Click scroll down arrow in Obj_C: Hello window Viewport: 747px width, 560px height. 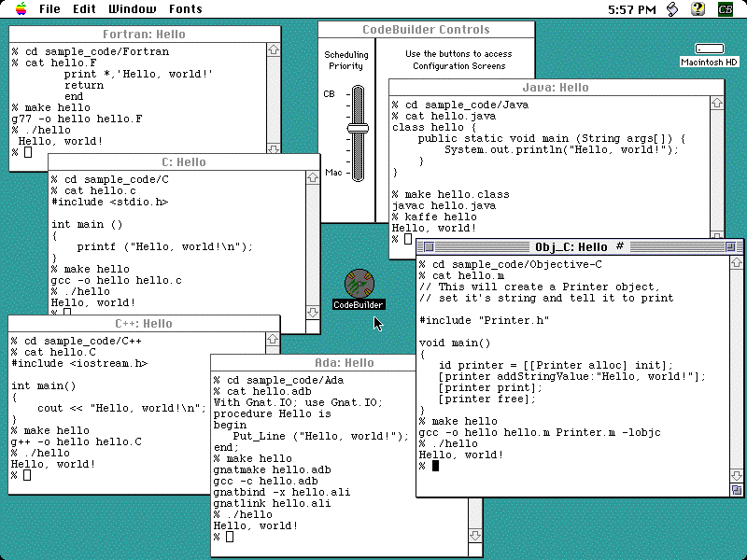tap(736, 475)
